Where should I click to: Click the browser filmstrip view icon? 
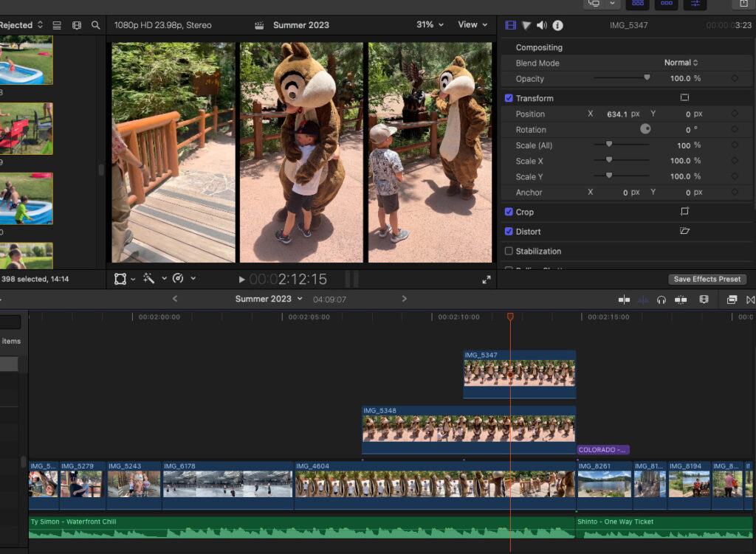77,25
